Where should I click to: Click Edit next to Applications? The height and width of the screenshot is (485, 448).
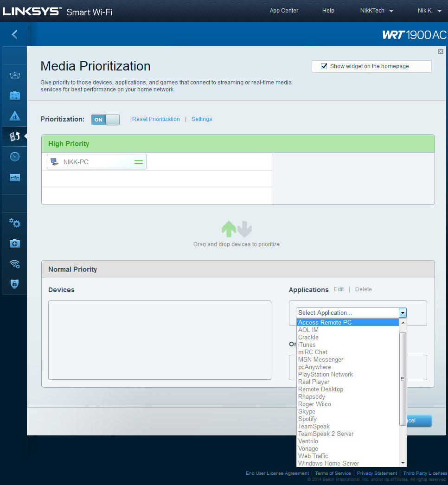pyautogui.click(x=339, y=289)
